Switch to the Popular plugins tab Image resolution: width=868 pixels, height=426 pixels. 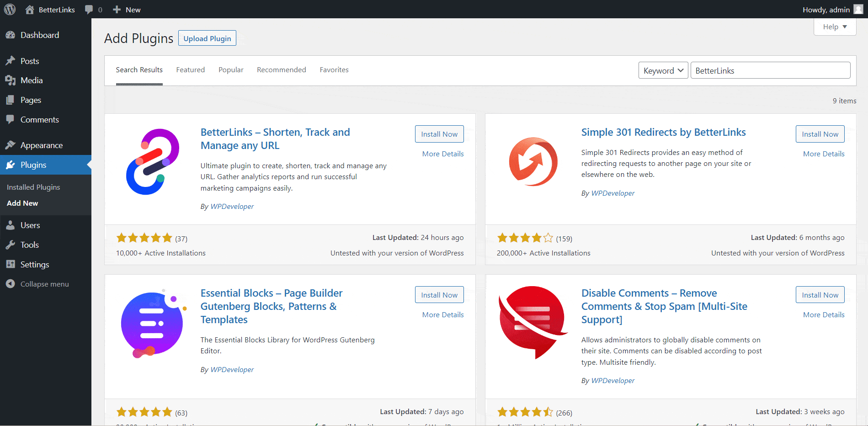pyautogui.click(x=231, y=70)
